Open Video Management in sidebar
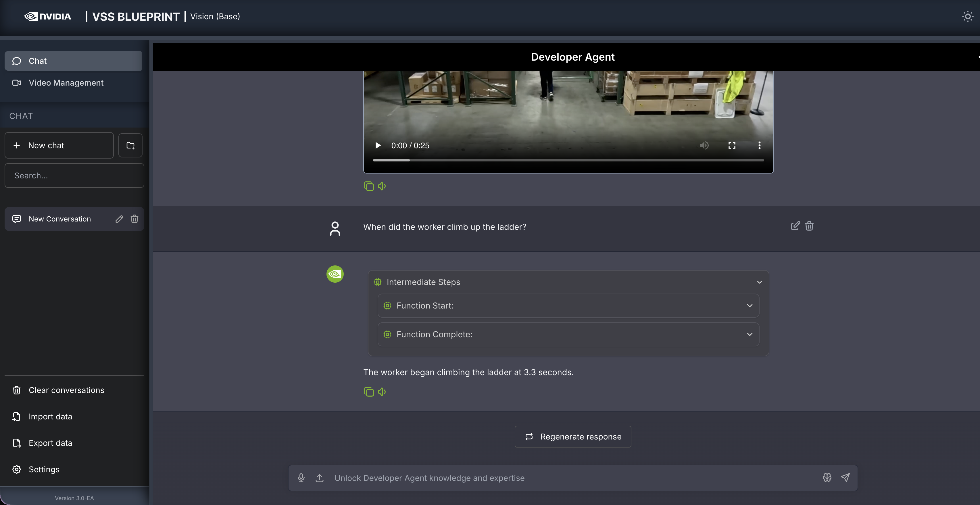Image resolution: width=980 pixels, height=505 pixels. click(x=66, y=83)
